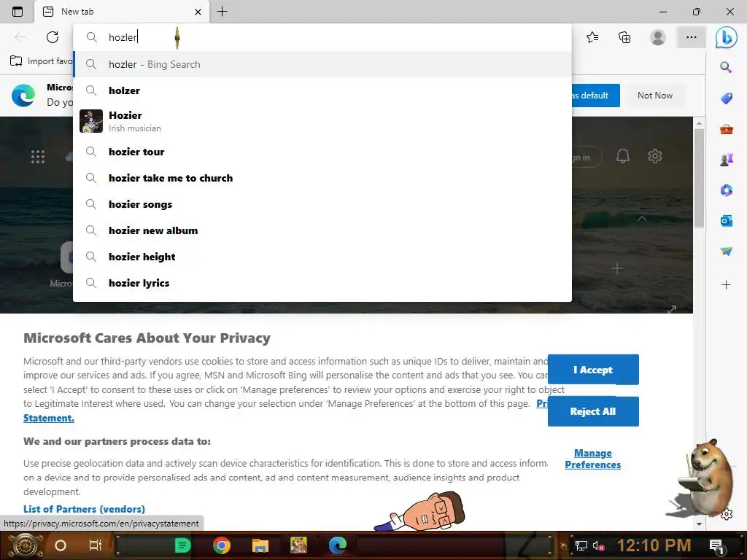Open green notes app on taskbar
Screen dimensions: 747x560
tap(182, 545)
